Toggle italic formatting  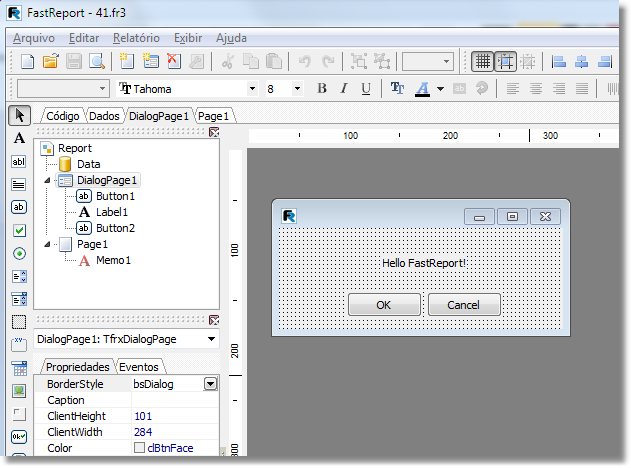coord(344,89)
